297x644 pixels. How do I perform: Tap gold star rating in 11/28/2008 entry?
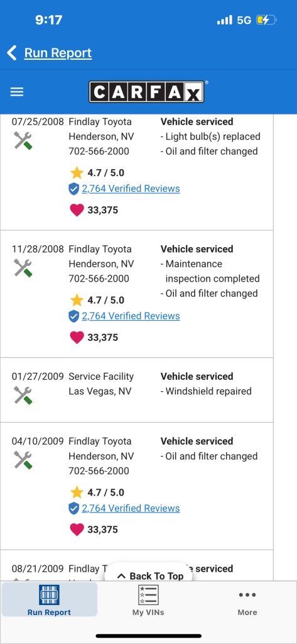click(77, 300)
